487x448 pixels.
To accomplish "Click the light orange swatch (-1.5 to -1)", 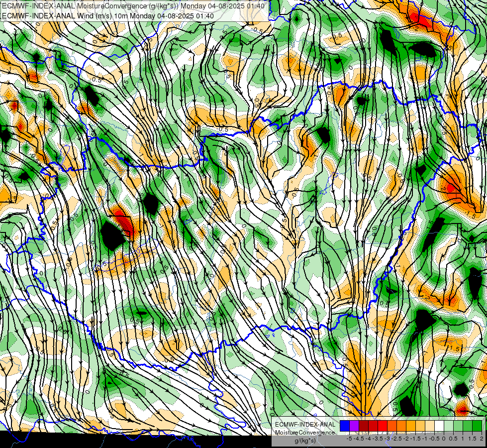I will point(420,426).
